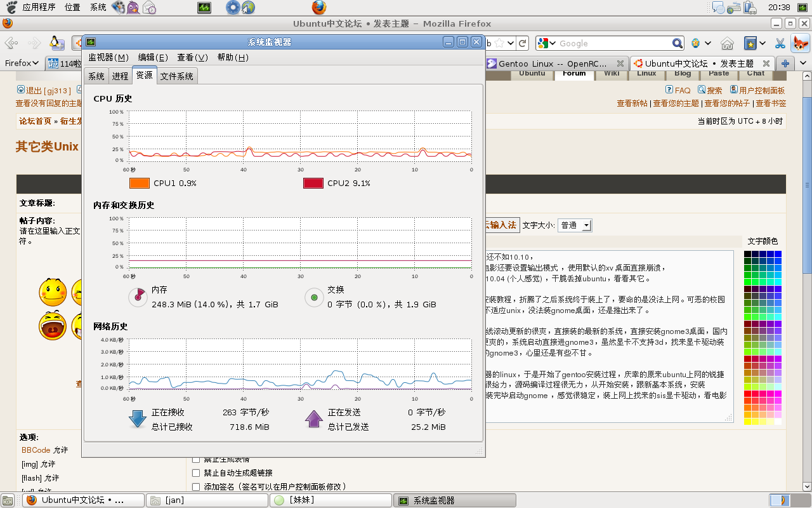Click 查看书签 link
The width and height of the screenshot is (812, 508).
point(771,103)
